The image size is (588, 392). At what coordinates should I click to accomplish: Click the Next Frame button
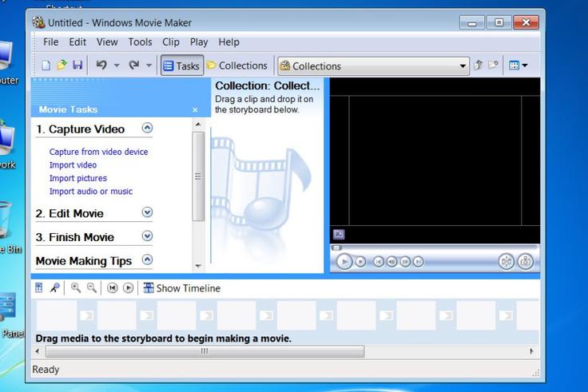pos(405,262)
